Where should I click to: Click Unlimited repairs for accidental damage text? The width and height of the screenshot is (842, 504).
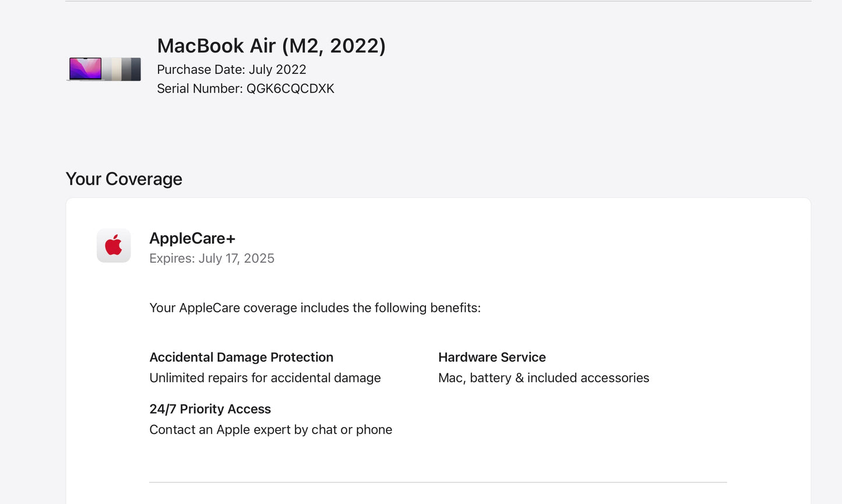[265, 378]
